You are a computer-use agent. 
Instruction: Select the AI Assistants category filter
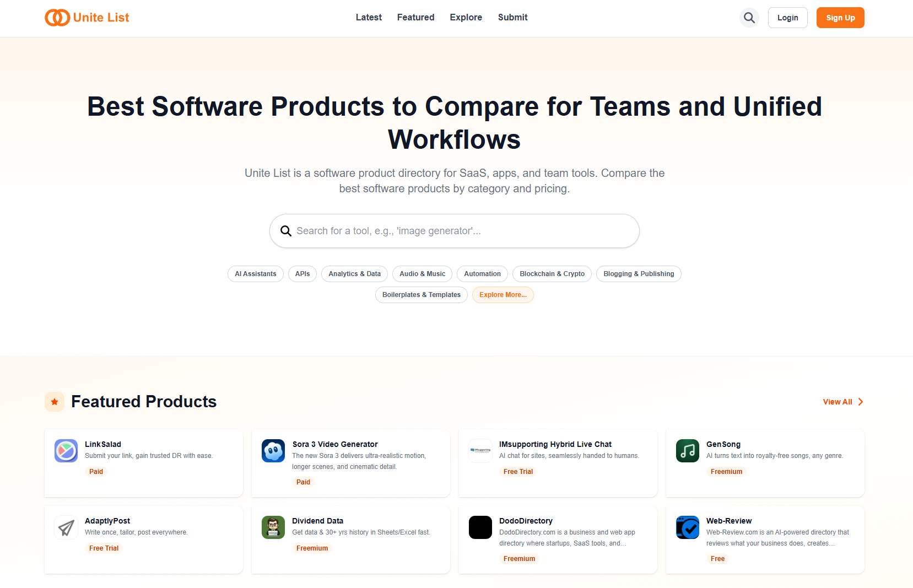pos(255,274)
